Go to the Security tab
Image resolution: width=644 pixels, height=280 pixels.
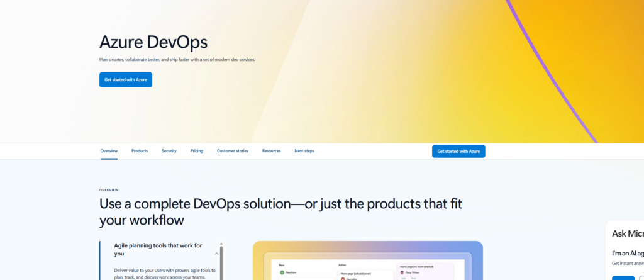click(x=169, y=151)
